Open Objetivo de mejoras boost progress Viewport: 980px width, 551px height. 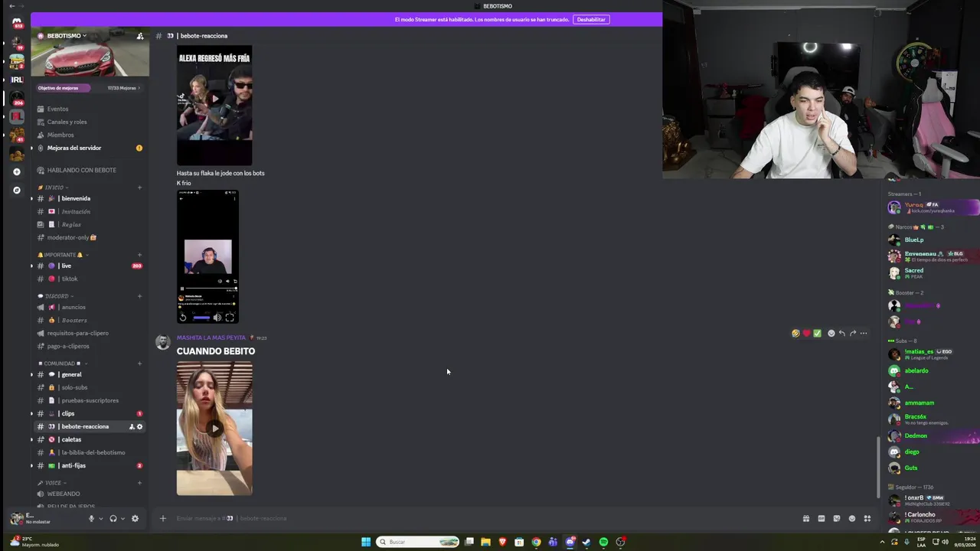click(x=90, y=88)
